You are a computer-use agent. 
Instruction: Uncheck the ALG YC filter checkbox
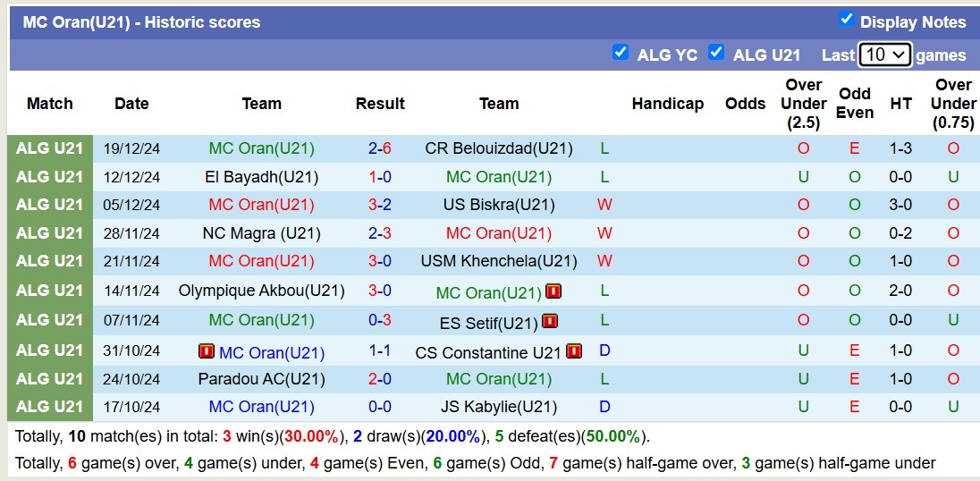[621, 53]
